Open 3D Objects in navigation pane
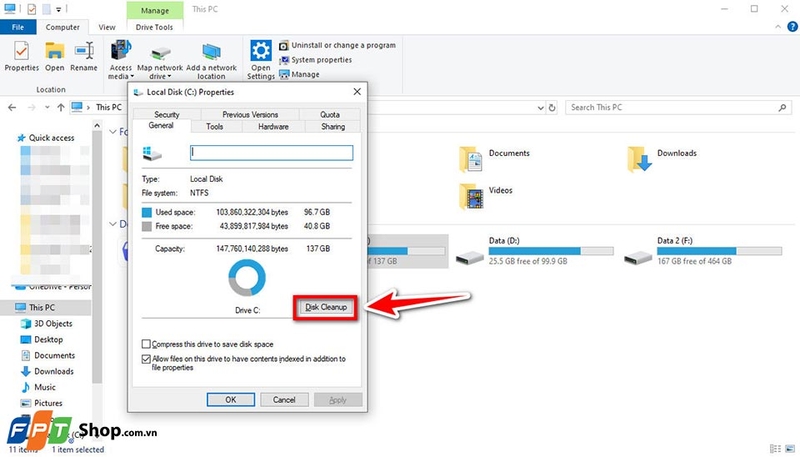Screen dimensions: 800x457 point(46,323)
